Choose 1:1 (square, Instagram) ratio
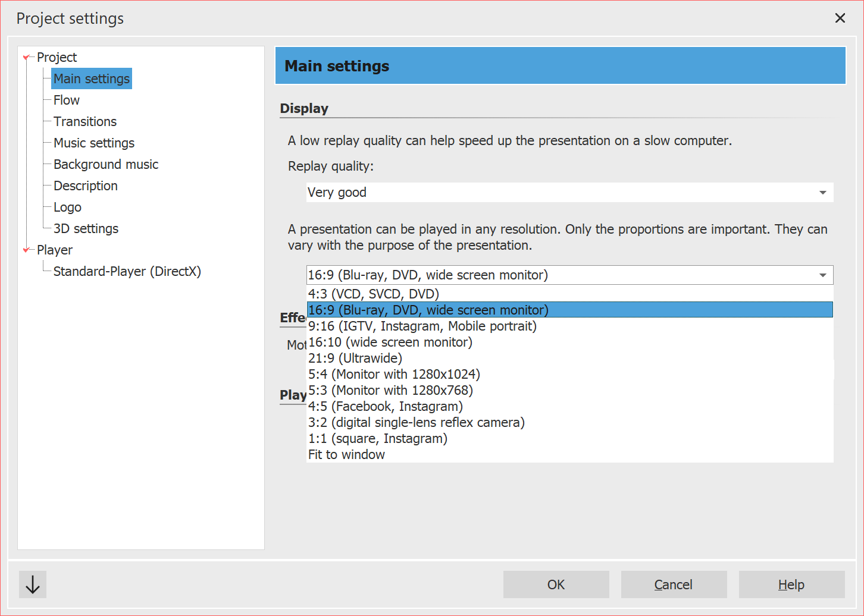 378,438
